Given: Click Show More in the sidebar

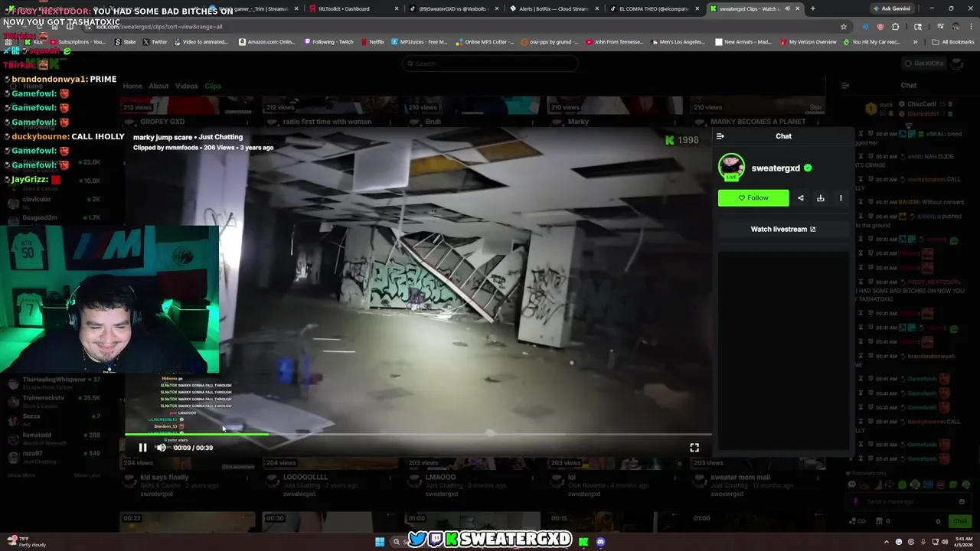Looking at the screenshot, I should point(21,475).
